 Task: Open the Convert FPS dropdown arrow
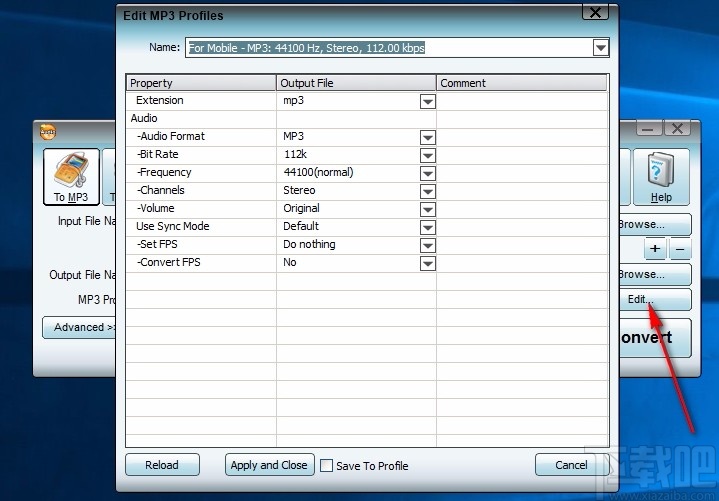427,263
